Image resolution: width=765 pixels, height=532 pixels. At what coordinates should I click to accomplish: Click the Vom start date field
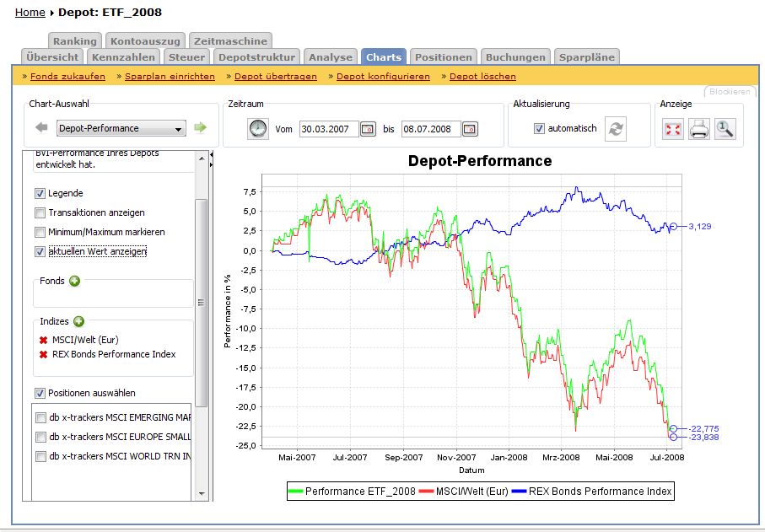(x=328, y=129)
